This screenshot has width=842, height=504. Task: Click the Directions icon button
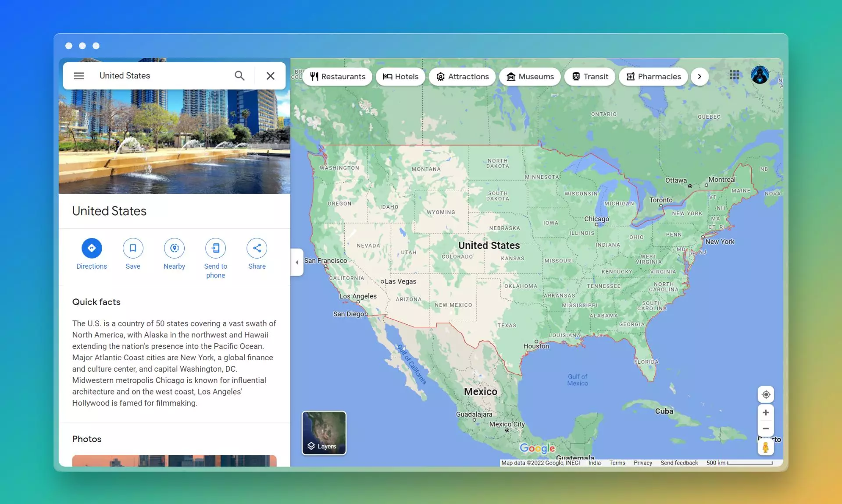coord(92,248)
